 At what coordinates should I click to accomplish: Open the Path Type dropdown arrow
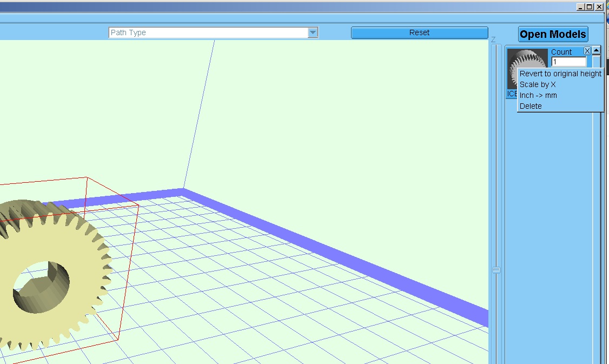(x=313, y=32)
